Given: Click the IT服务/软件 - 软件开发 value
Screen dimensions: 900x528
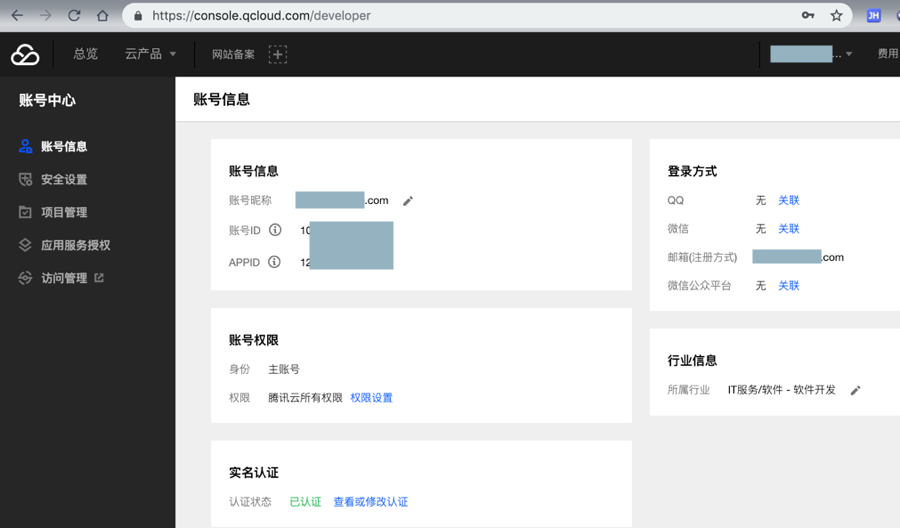Looking at the screenshot, I should 782,390.
